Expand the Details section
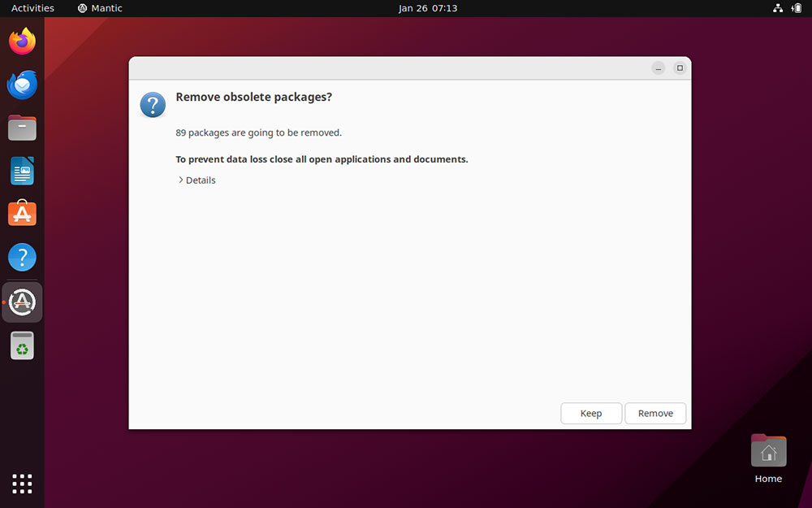The width and height of the screenshot is (812, 508). (197, 180)
